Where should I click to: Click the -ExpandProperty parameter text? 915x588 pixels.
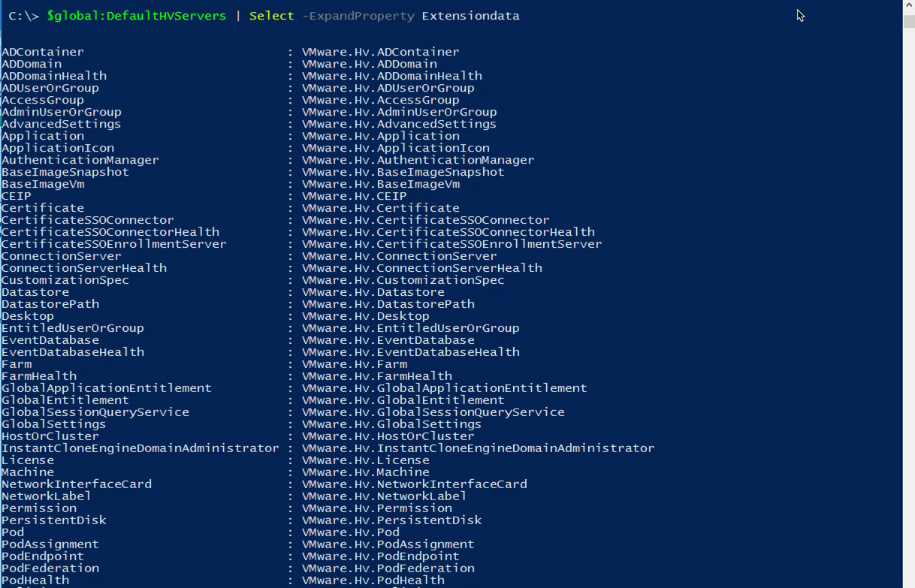click(x=358, y=16)
